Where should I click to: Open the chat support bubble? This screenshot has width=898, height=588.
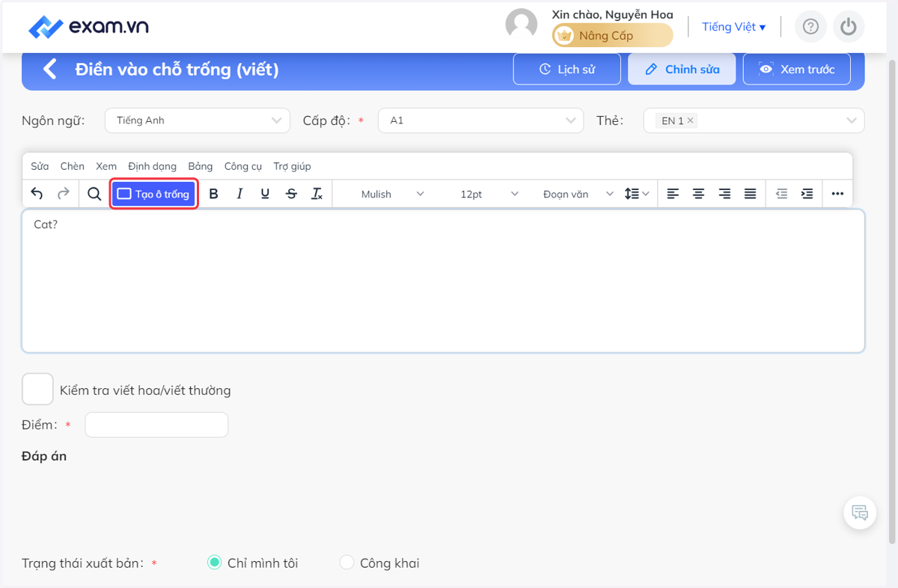pos(860,513)
